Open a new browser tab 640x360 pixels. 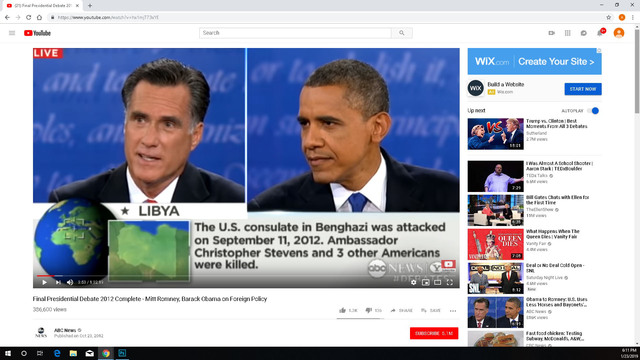pos(90,6)
